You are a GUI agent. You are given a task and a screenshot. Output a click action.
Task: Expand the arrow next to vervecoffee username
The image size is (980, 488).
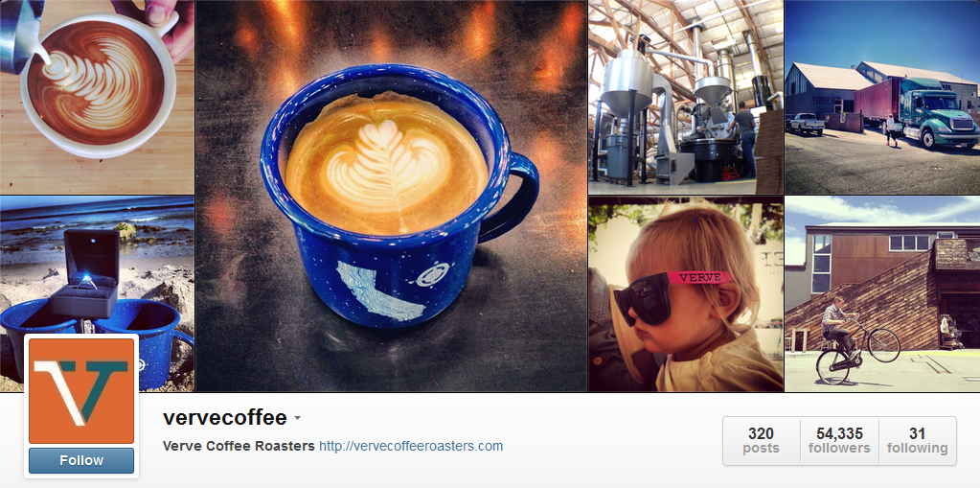click(x=298, y=418)
